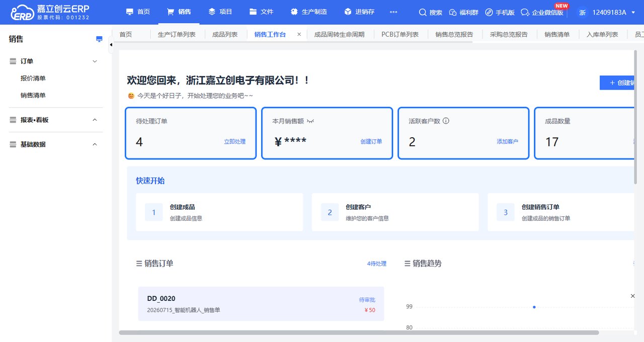Open the 手机版 mobile version
This screenshot has width=644, height=342.
coord(500,12)
